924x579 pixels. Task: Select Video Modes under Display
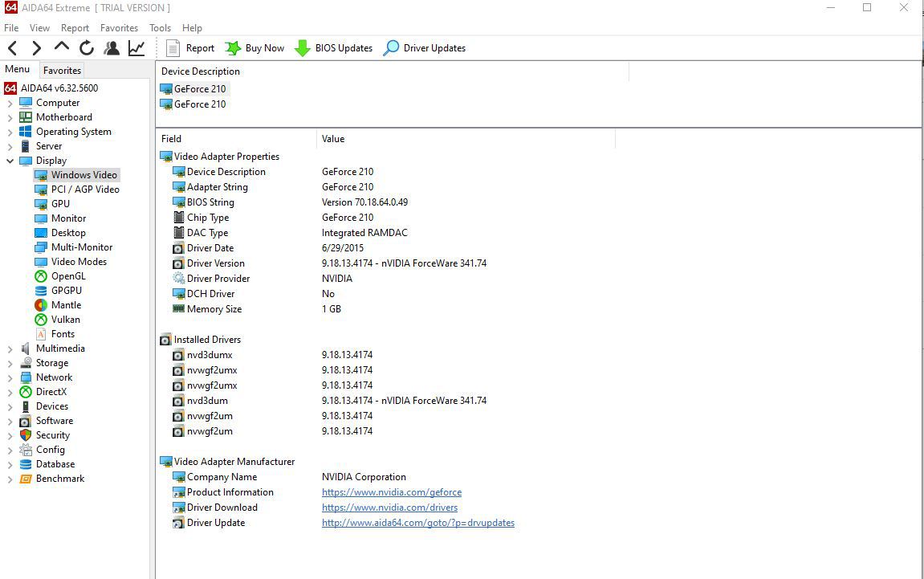(x=79, y=262)
